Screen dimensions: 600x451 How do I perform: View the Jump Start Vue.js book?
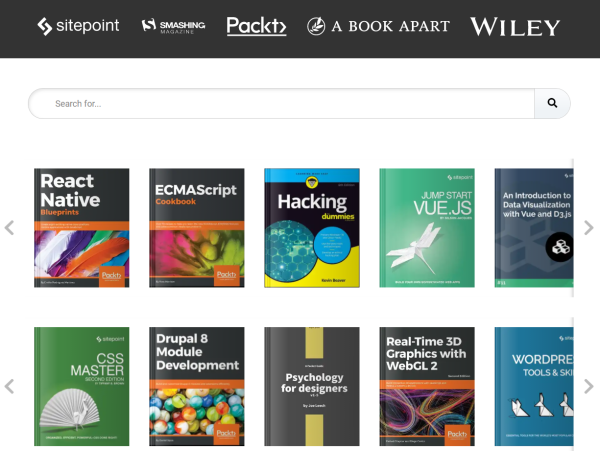426,229
